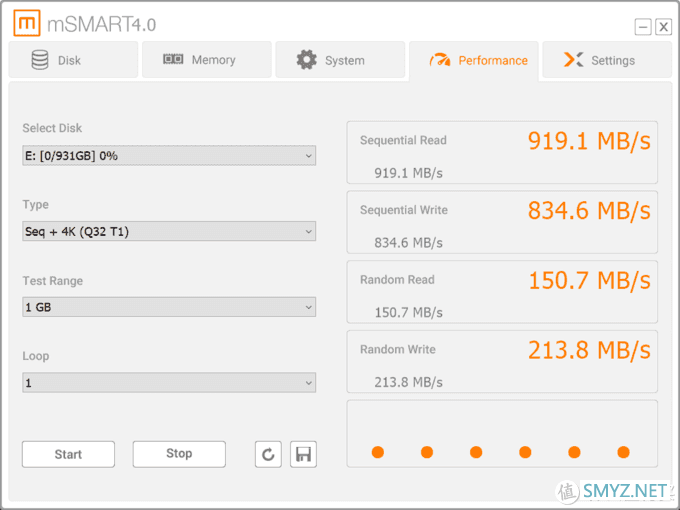Click the mSMART orange logo icon
Screen dimensions: 680x510
[x=27, y=23]
